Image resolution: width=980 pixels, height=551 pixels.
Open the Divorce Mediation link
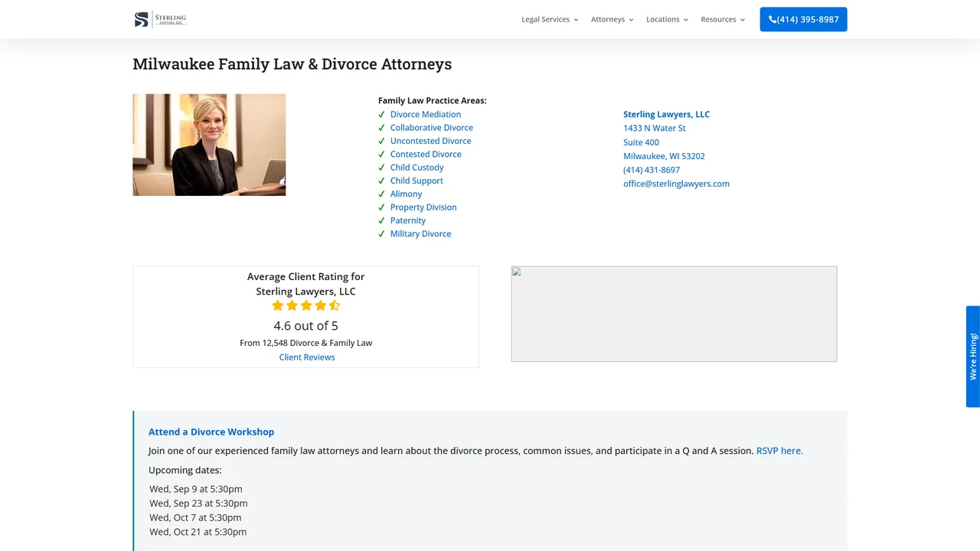pyautogui.click(x=426, y=114)
